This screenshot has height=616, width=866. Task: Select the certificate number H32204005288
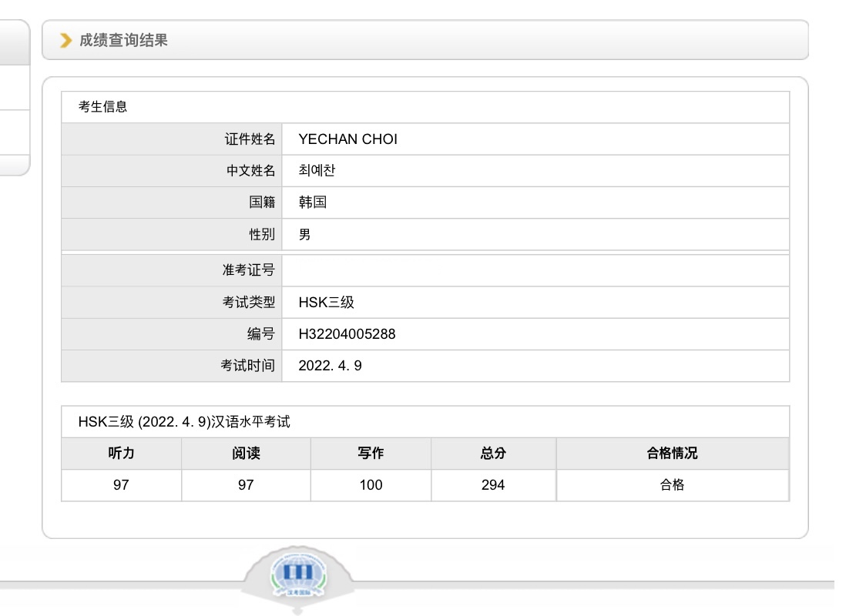347,334
